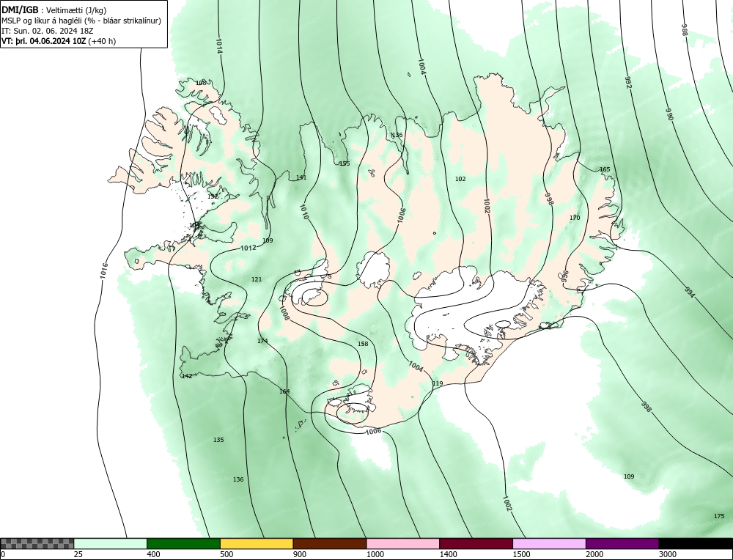This screenshot has height=560, width=733.
Task: Click the station value 142
Action: [187, 376]
